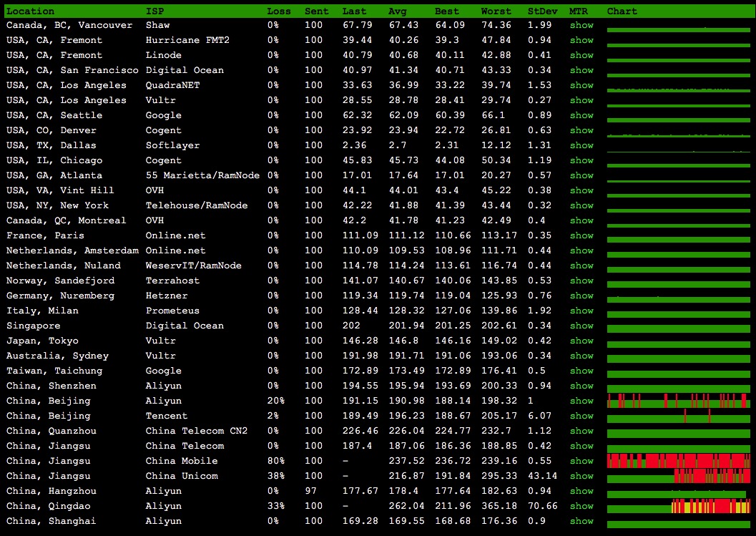Open show link for Paris Online.net row

(x=581, y=235)
